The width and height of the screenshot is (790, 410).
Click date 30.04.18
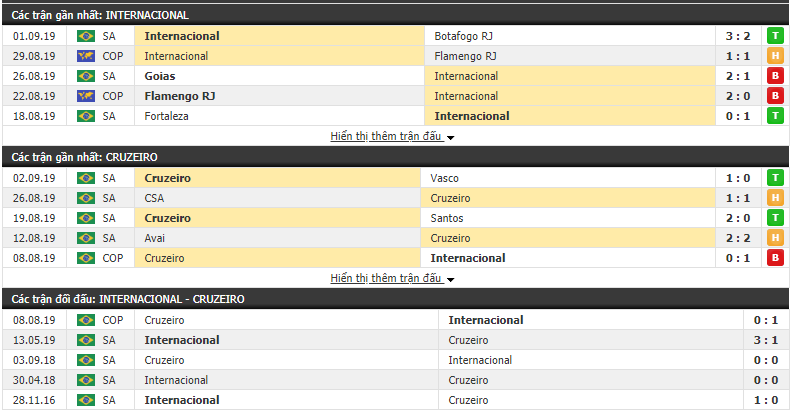(x=34, y=380)
